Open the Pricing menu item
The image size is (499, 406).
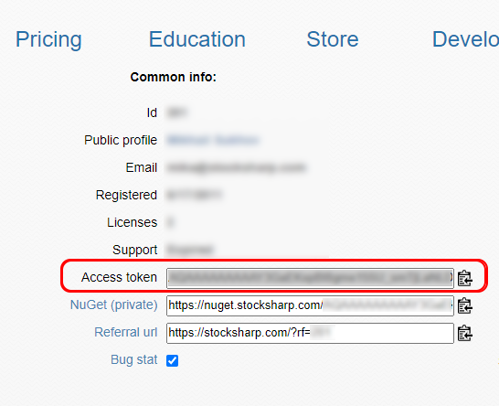tap(49, 39)
